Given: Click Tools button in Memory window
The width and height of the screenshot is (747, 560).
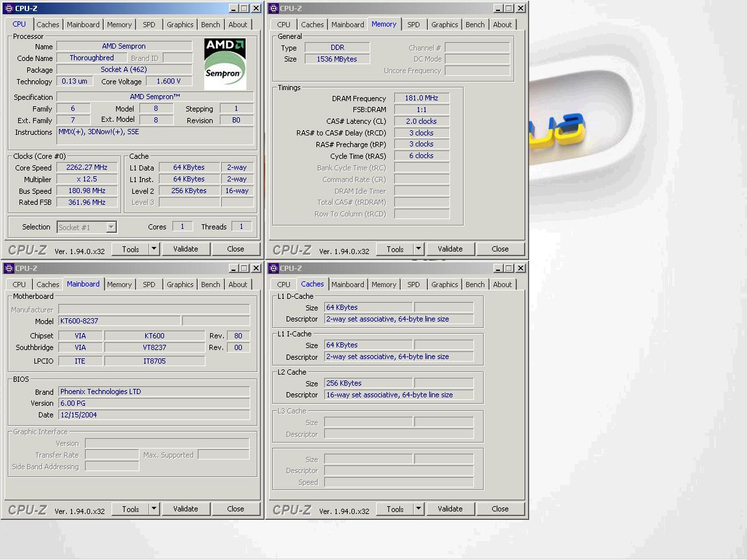Looking at the screenshot, I should point(395,249).
